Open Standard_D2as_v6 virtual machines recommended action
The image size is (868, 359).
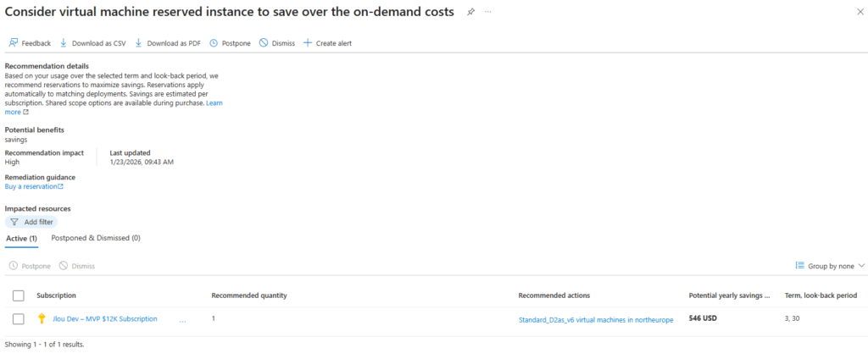tap(596, 320)
